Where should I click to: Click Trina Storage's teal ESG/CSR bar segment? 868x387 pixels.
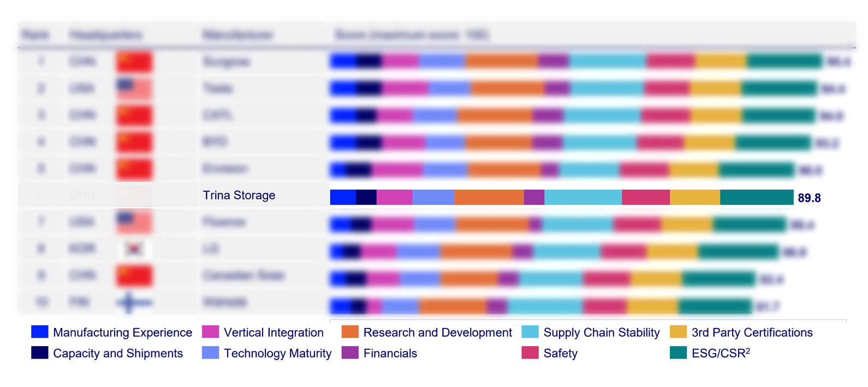[757, 197]
